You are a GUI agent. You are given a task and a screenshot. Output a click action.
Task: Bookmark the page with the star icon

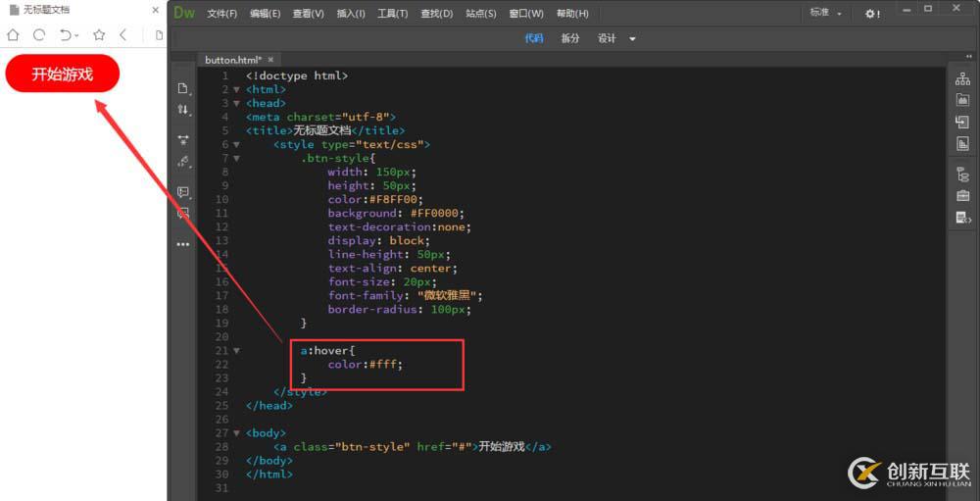(99, 35)
